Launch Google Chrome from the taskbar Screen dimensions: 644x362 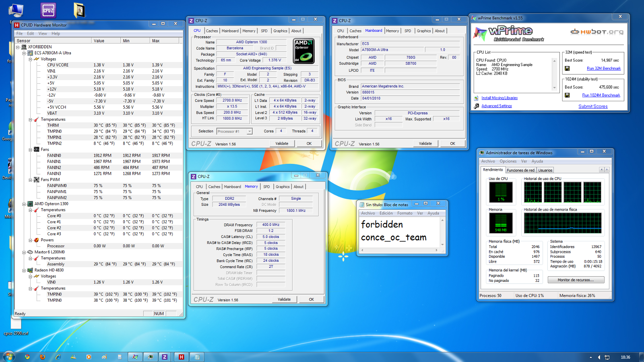pos(27,357)
